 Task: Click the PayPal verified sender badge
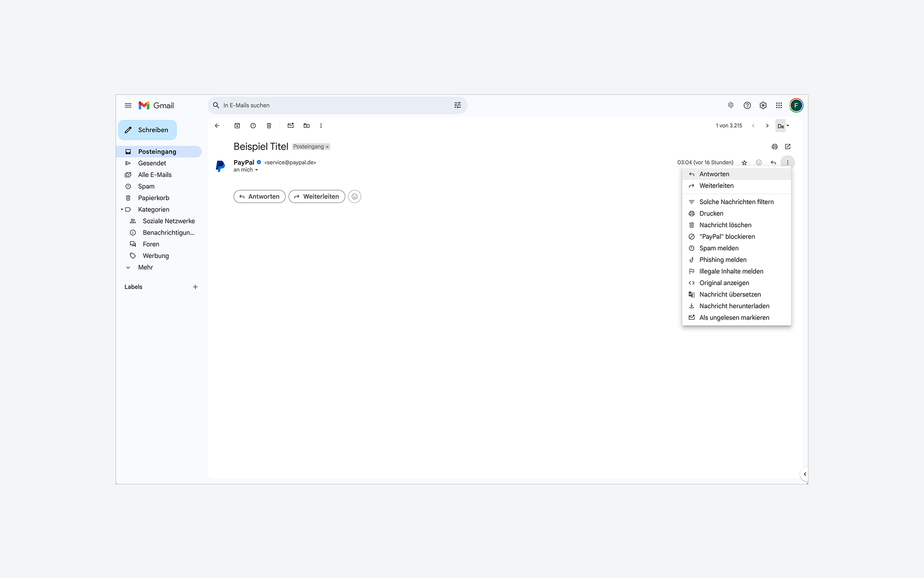coord(259,162)
